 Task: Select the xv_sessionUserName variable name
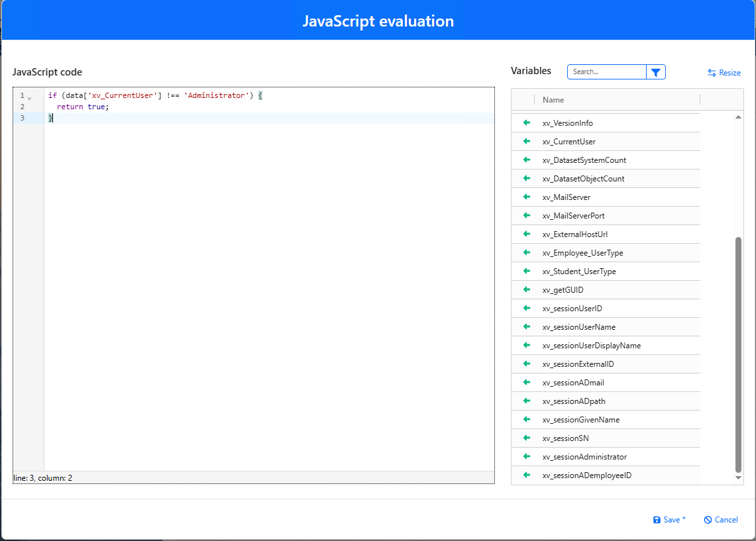[578, 327]
